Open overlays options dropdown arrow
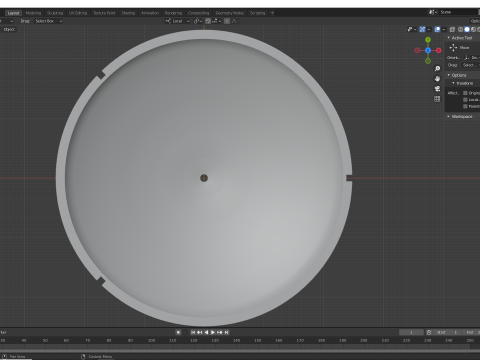 coord(444,29)
